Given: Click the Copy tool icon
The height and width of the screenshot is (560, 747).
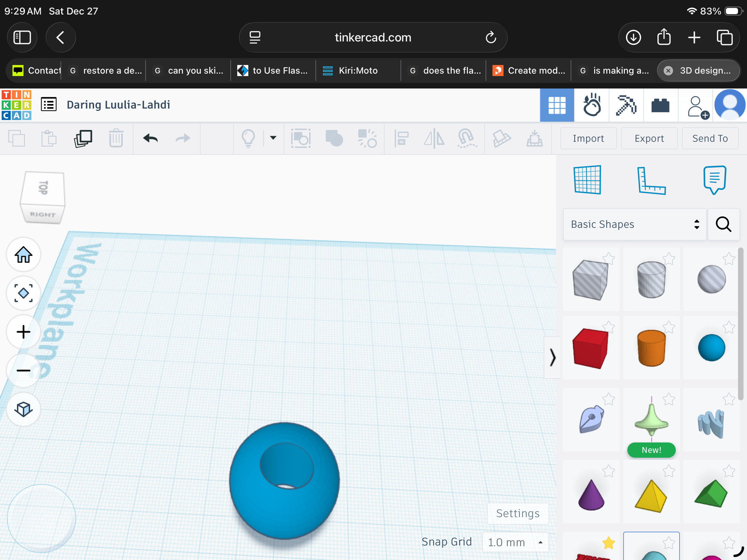Looking at the screenshot, I should coord(17,139).
